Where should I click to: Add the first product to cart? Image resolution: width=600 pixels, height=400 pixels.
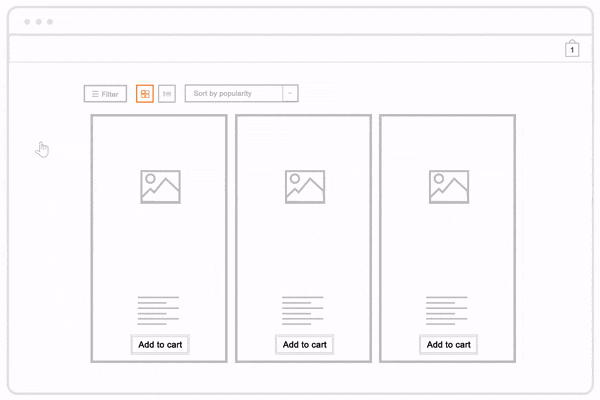click(160, 345)
